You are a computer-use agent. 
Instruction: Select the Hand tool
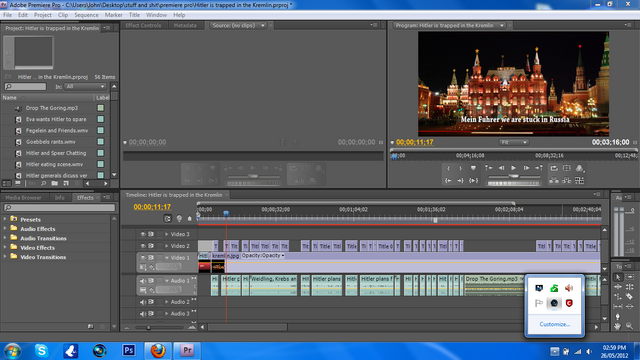618,326
